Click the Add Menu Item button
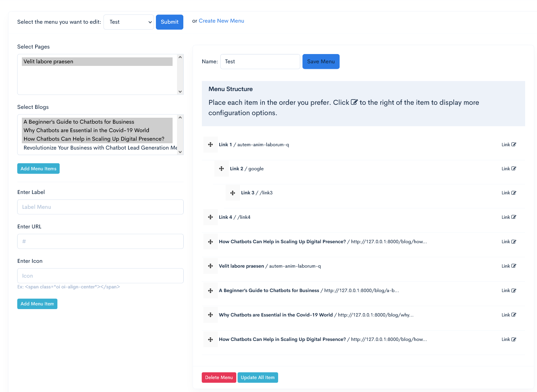537x392 pixels. (37, 304)
